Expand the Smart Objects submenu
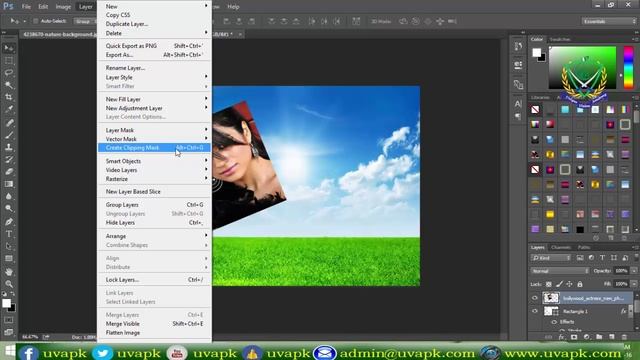Image resolution: width=640 pixels, height=360 pixels. [155, 161]
